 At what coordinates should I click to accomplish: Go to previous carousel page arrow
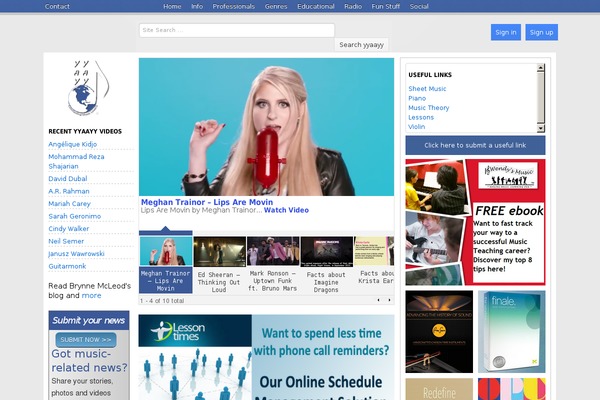[x=378, y=300]
